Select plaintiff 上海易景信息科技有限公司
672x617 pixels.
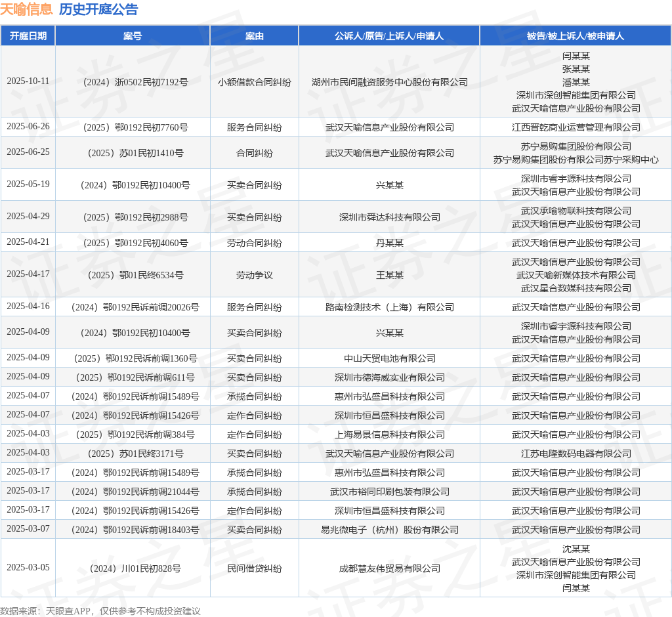[390, 435]
